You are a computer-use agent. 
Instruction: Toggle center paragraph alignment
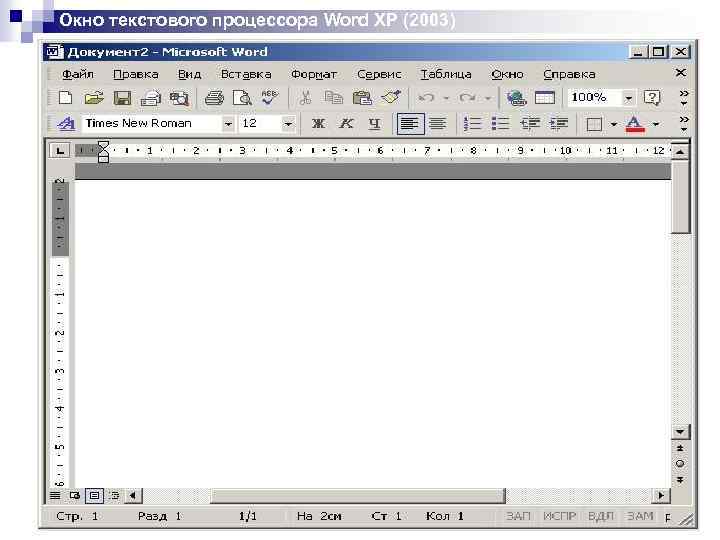tap(438, 124)
